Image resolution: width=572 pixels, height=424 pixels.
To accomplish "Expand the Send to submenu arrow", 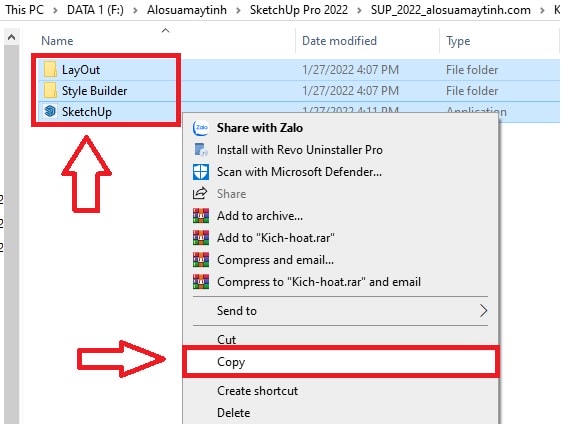I will click(483, 311).
